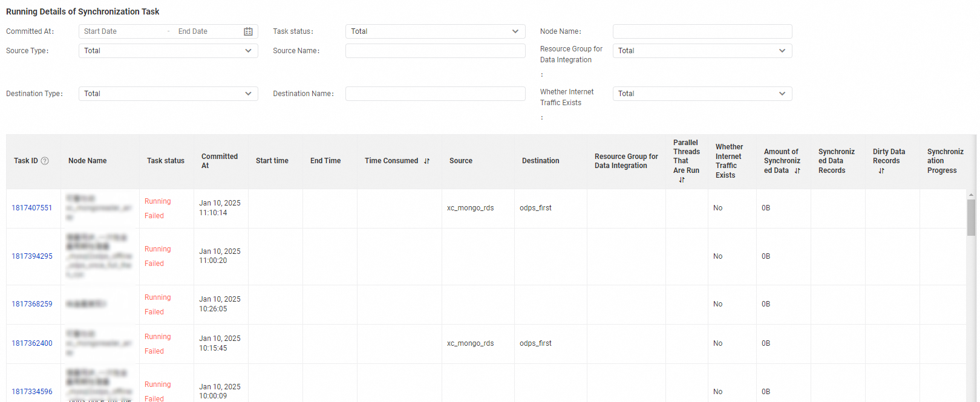Expand Resource Group for Data Integration dropdown
This screenshot has height=402, width=980.
click(702, 51)
